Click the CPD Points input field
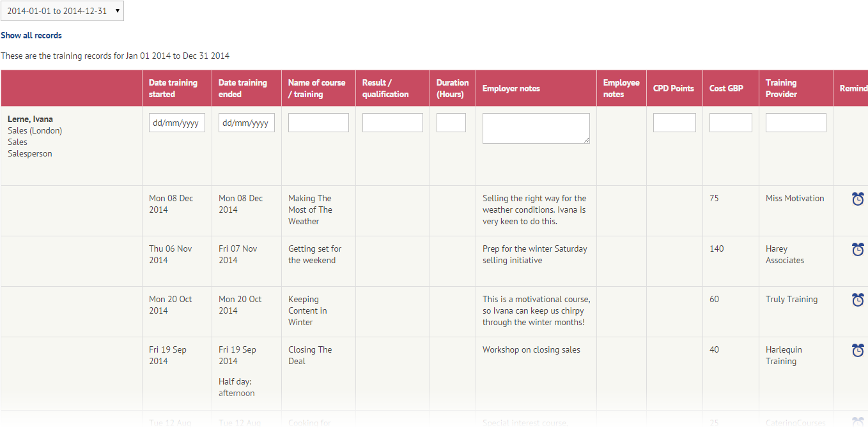868x428 pixels. [674, 123]
